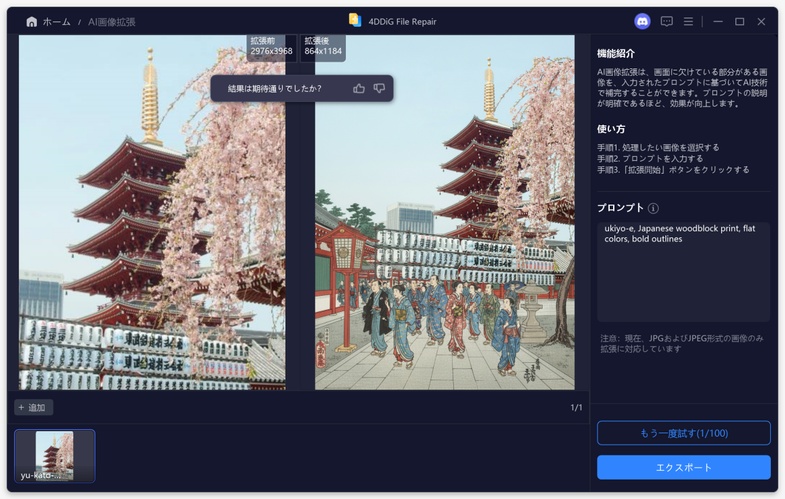Open Discord community icon
This screenshot has height=499, width=785.
[x=642, y=22]
